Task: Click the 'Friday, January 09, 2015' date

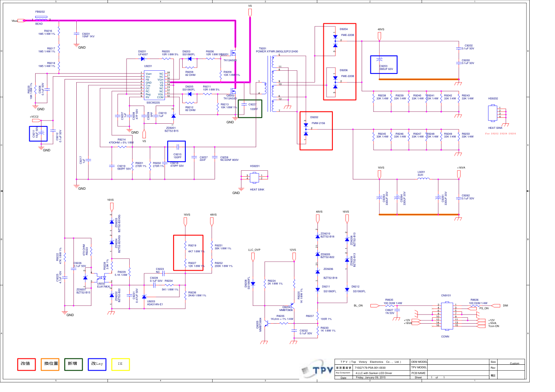Action: (x=371, y=377)
